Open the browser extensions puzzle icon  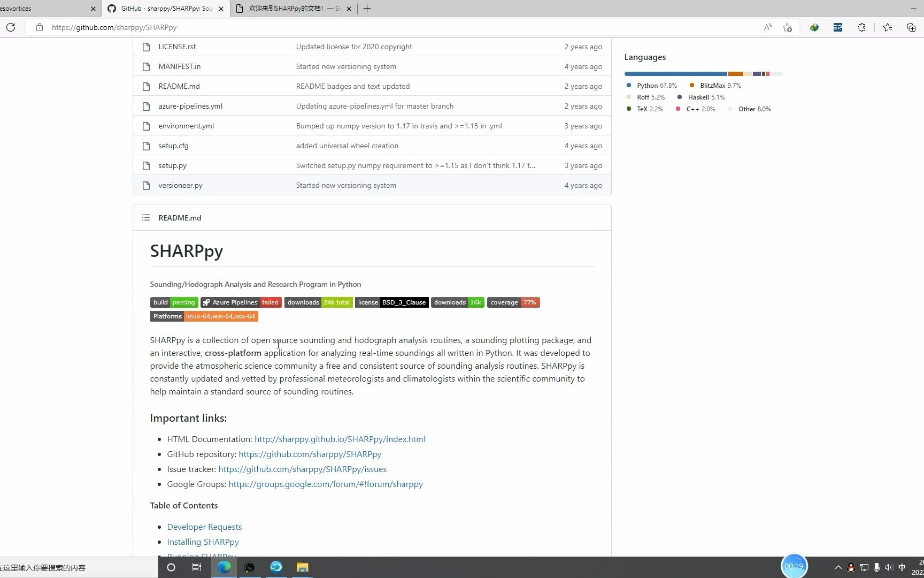point(861,27)
